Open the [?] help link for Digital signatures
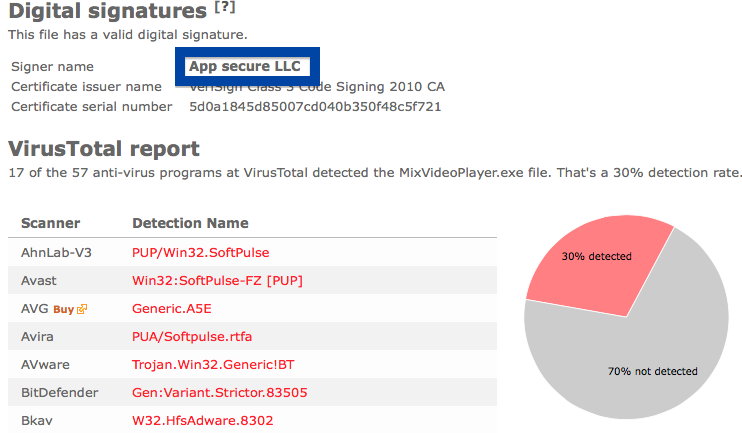The width and height of the screenshot is (742, 433). coord(225,8)
